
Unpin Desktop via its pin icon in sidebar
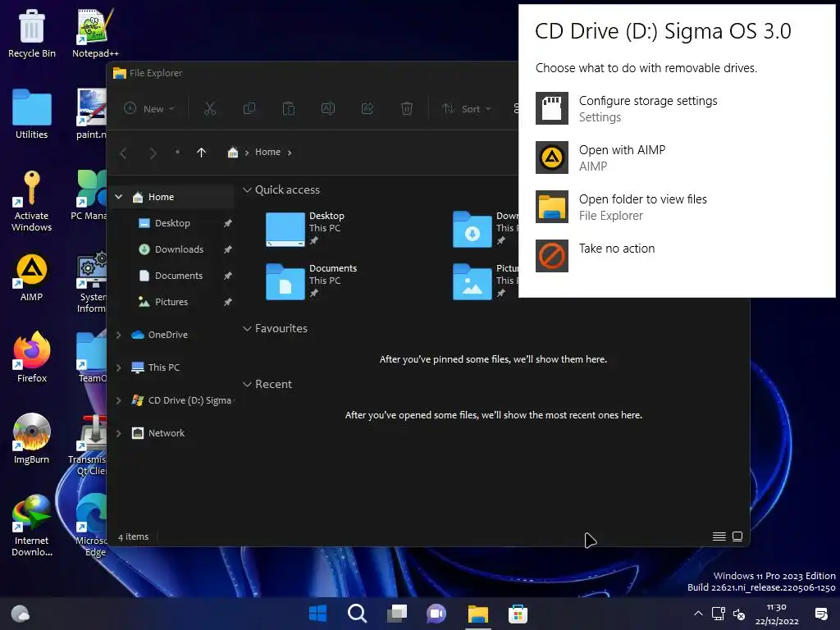[x=228, y=223]
